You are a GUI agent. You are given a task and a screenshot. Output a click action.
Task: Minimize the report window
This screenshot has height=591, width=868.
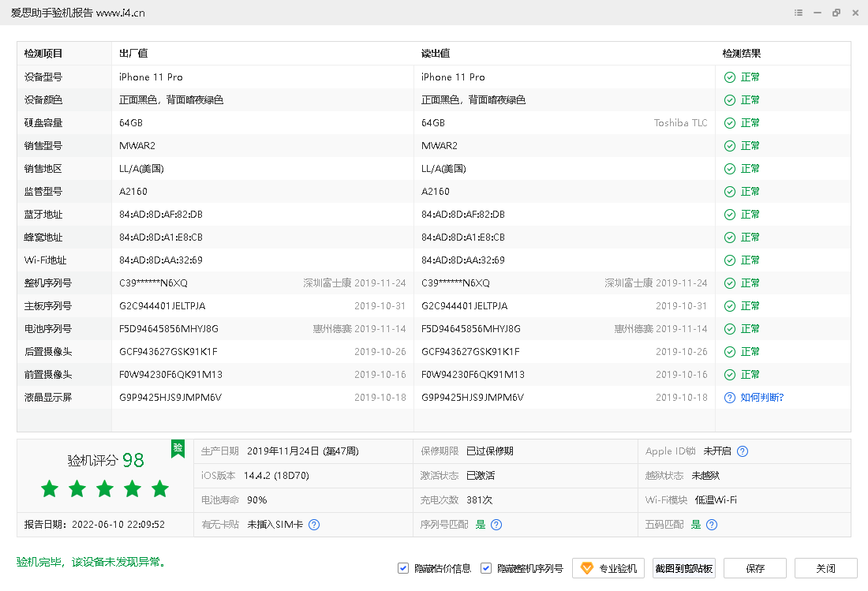[x=817, y=13]
